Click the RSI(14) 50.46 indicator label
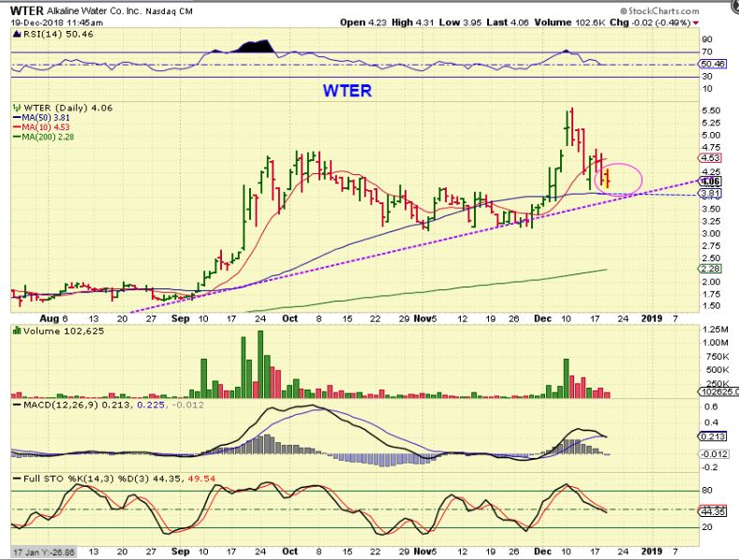The width and height of the screenshot is (739, 560). [x=58, y=34]
